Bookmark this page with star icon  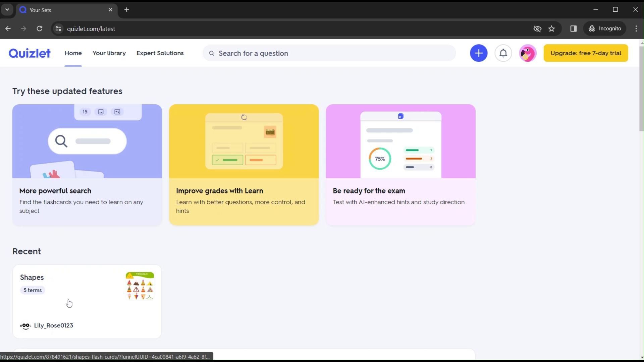(x=552, y=29)
